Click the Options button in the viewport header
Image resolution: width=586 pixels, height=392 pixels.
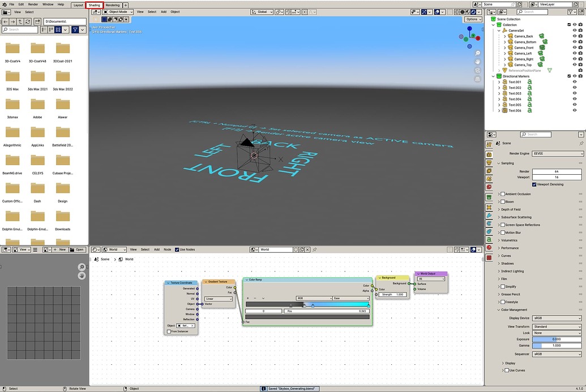(x=473, y=19)
